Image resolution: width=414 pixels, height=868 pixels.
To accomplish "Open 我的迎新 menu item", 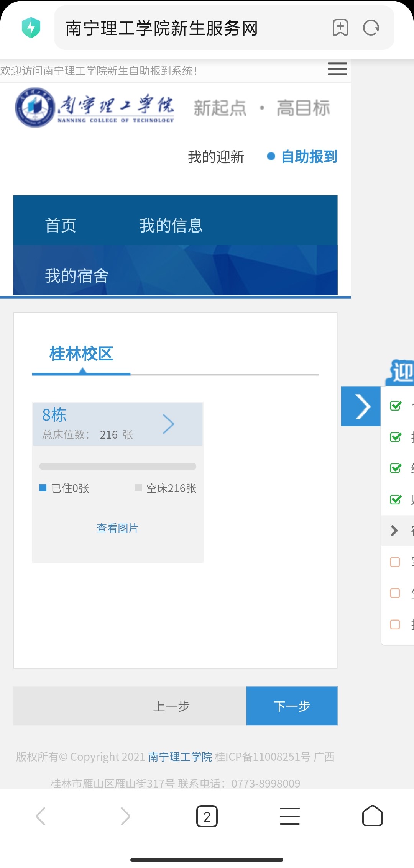I will tap(216, 157).
